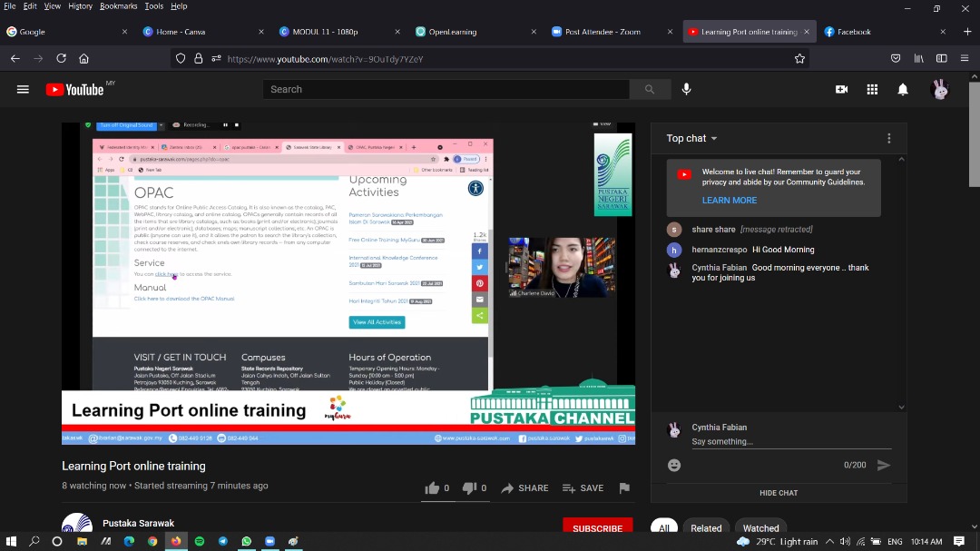Click the YouTube search magnifier button

tap(650, 90)
